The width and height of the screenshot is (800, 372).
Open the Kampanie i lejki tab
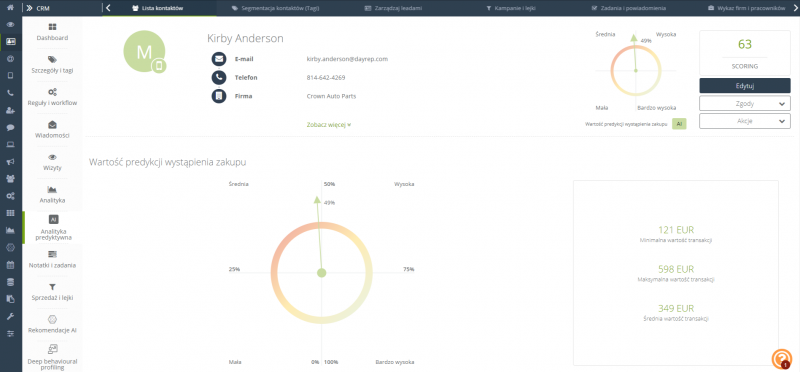511,8
